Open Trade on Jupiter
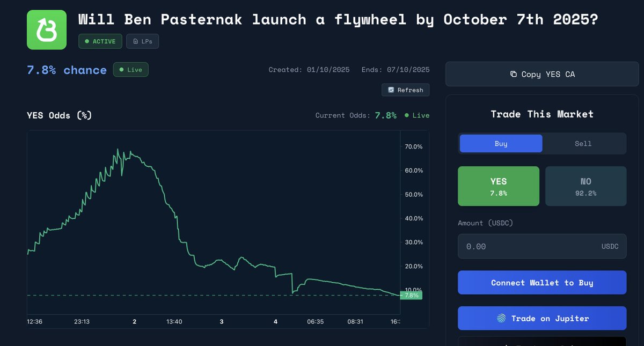Screen dimensions: 644x346 click(542, 319)
